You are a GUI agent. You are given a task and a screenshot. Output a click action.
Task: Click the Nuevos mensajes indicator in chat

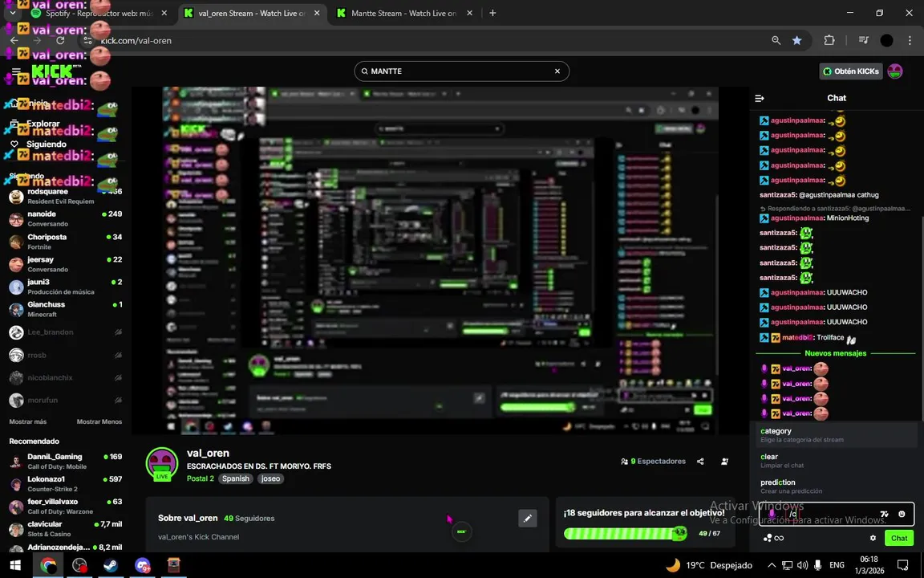[835, 353]
